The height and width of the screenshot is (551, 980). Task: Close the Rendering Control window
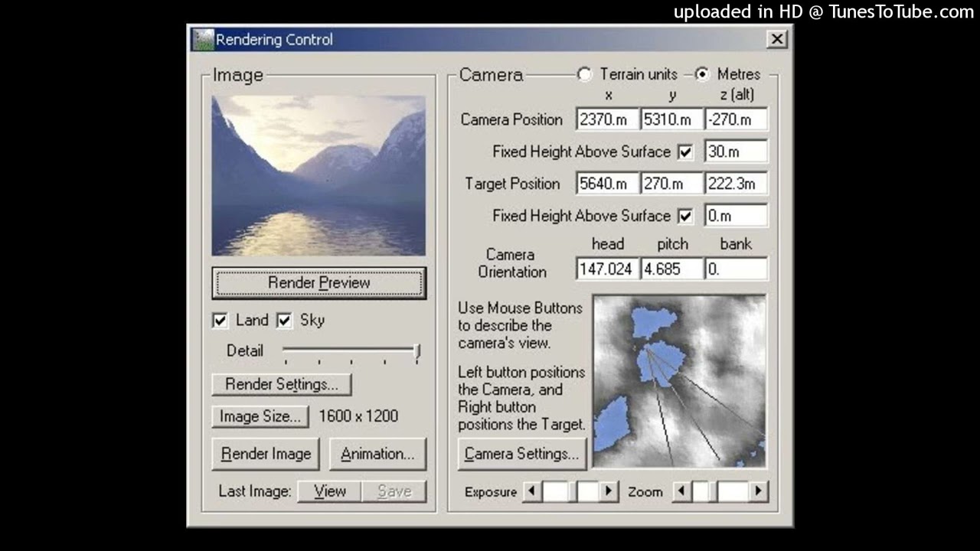[776, 39]
